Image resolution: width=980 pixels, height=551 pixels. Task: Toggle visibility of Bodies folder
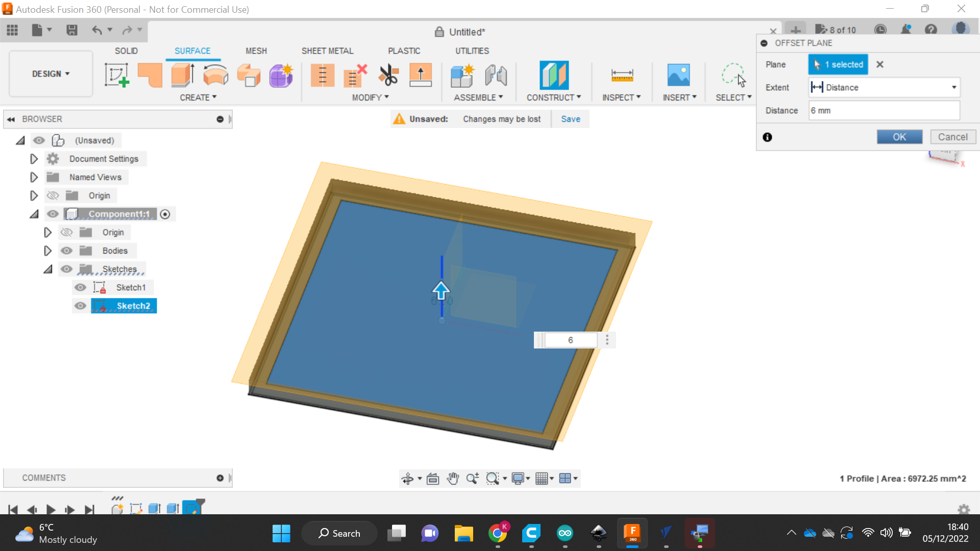[67, 251]
